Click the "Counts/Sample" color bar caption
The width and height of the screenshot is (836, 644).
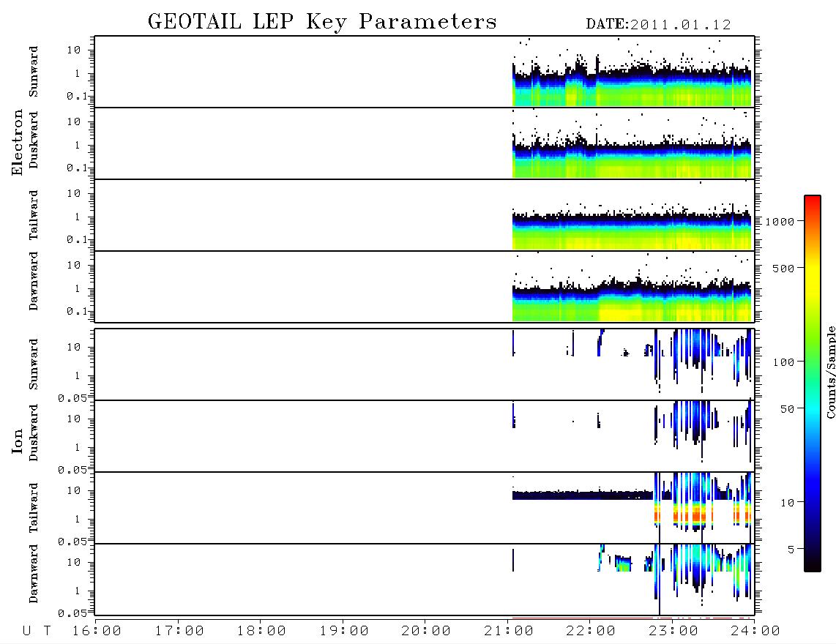[x=830, y=372]
